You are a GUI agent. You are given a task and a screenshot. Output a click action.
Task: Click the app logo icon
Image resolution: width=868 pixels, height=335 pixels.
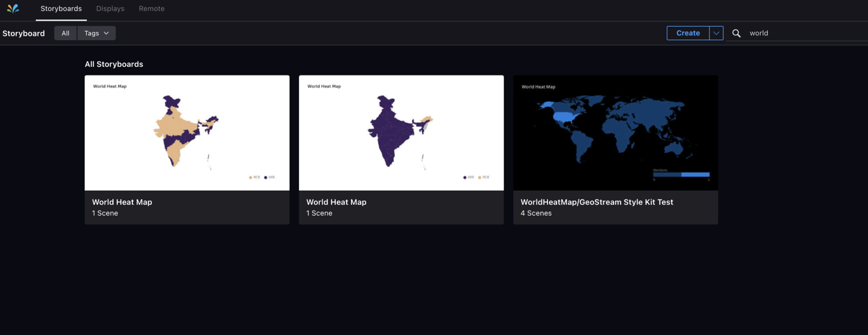[x=13, y=9]
